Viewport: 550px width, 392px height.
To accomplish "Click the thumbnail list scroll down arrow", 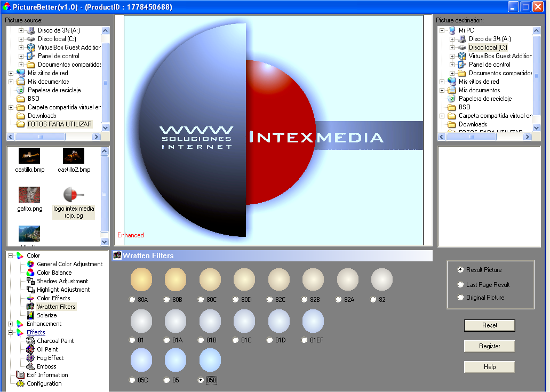I will click(104, 242).
